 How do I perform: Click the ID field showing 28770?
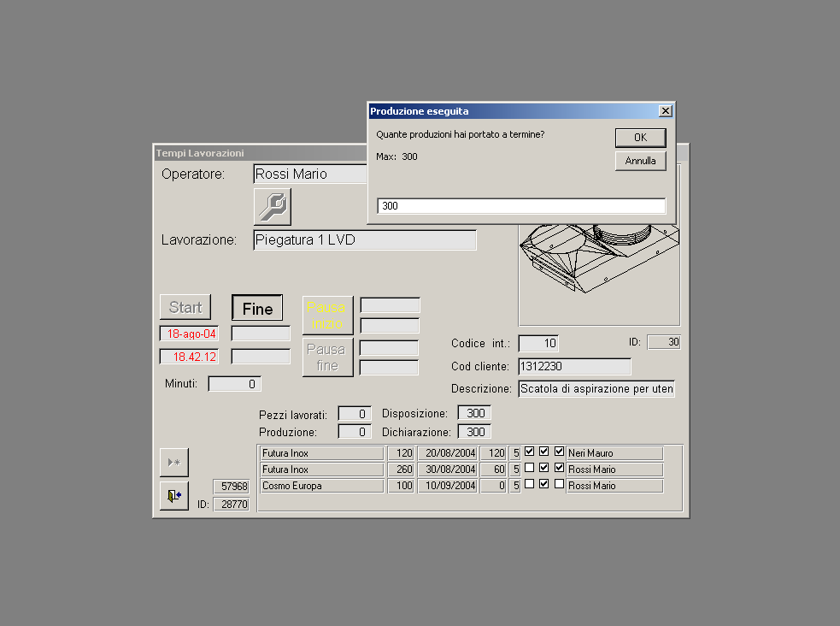232,504
